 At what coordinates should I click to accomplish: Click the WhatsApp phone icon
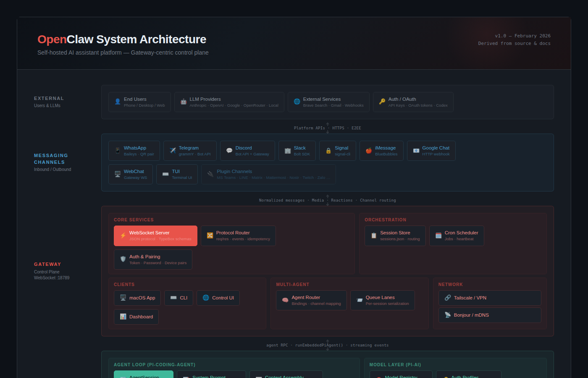pyautogui.click(x=118, y=151)
